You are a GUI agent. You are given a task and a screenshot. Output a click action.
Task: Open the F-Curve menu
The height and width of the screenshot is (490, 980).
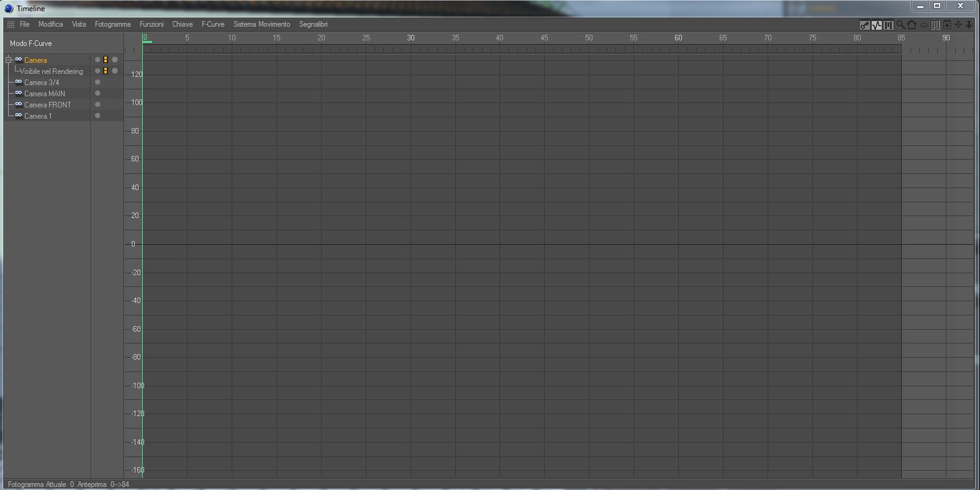coord(213,24)
